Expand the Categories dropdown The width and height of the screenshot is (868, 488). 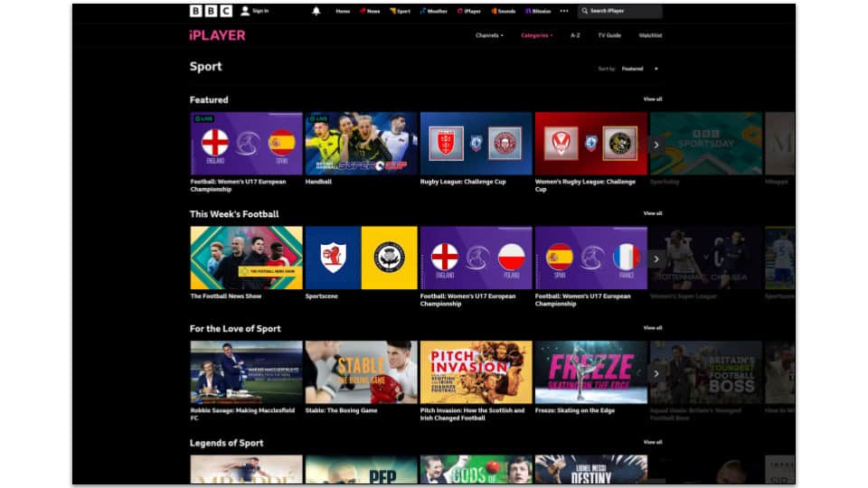coord(536,35)
